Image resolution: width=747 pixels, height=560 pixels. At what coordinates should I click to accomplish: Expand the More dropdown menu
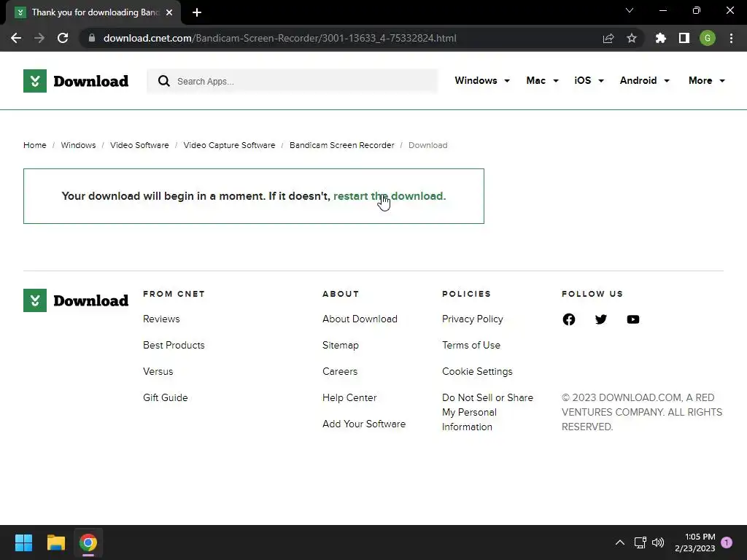click(x=706, y=80)
